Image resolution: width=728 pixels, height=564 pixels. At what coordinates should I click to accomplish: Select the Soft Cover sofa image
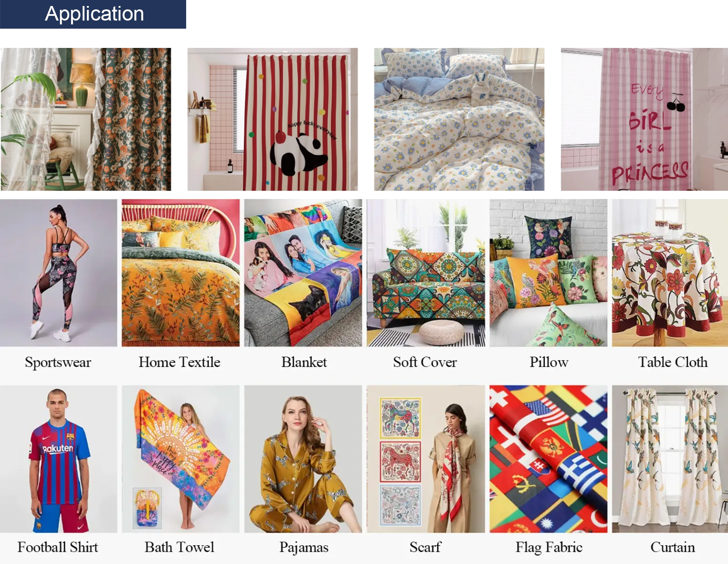[x=426, y=273]
